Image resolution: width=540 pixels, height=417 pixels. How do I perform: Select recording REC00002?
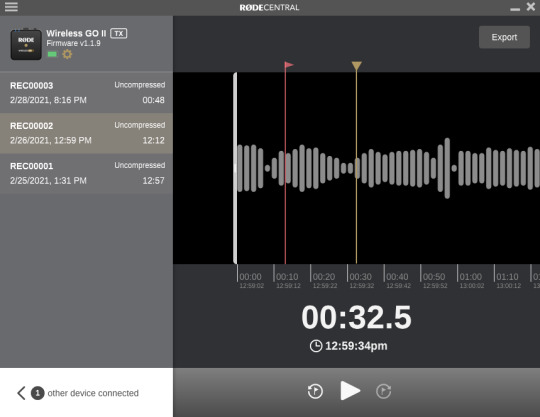[86, 133]
